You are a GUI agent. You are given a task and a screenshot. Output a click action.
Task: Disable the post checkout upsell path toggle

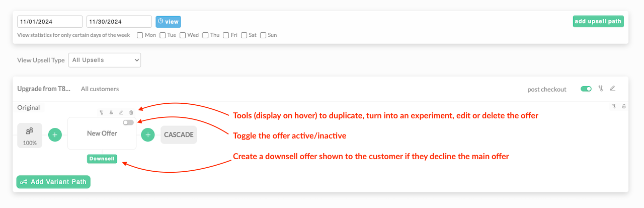tap(586, 89)
